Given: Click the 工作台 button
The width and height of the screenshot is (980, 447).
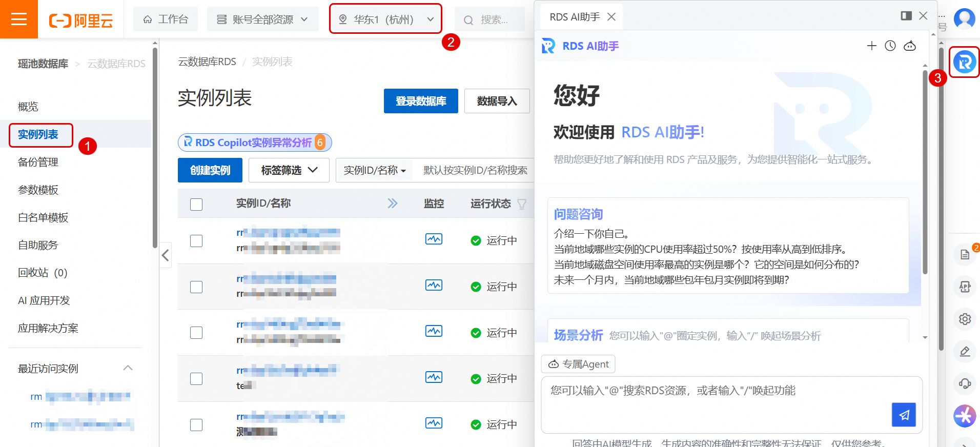Looking at the screenshot, I should point(166,19).
